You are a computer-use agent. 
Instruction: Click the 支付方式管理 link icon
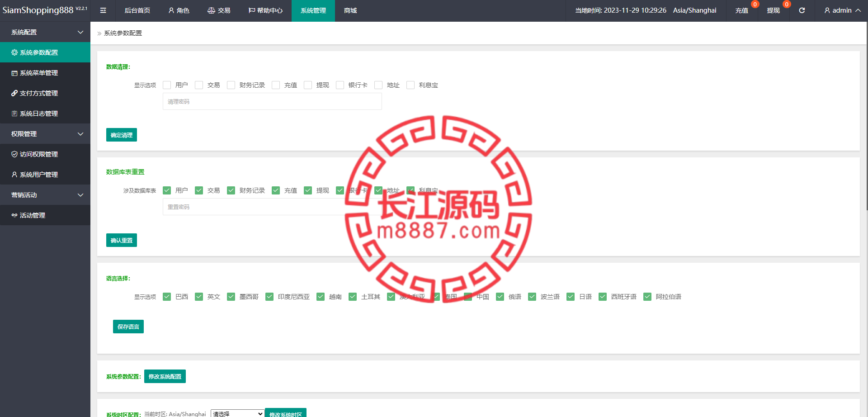[14, 93]
